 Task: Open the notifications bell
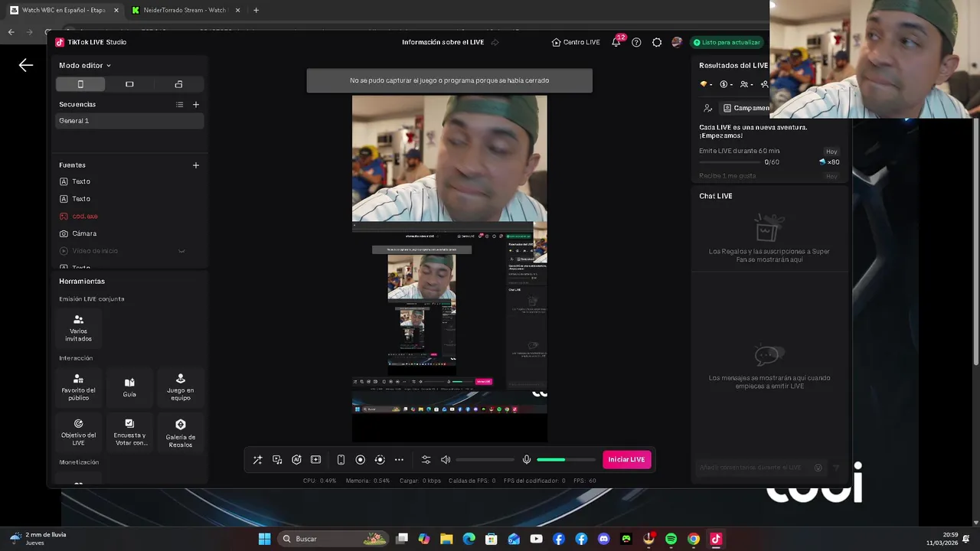pos(616,42)
